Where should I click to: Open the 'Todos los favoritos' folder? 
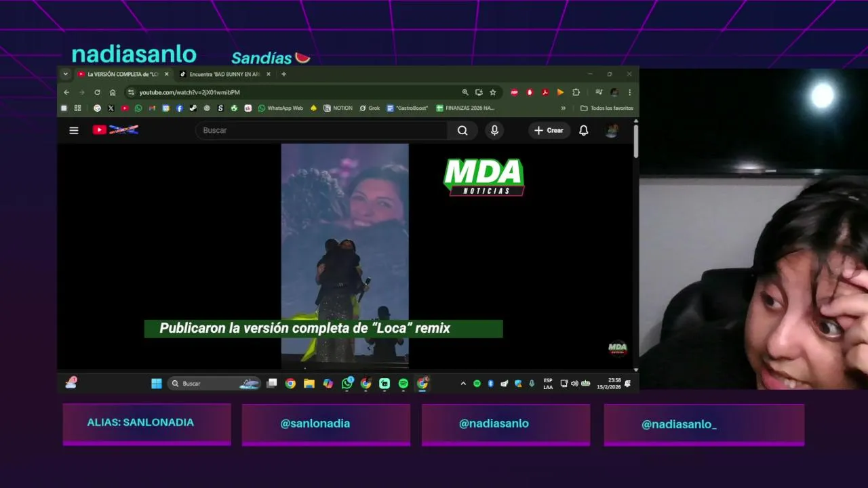[607, 108]
